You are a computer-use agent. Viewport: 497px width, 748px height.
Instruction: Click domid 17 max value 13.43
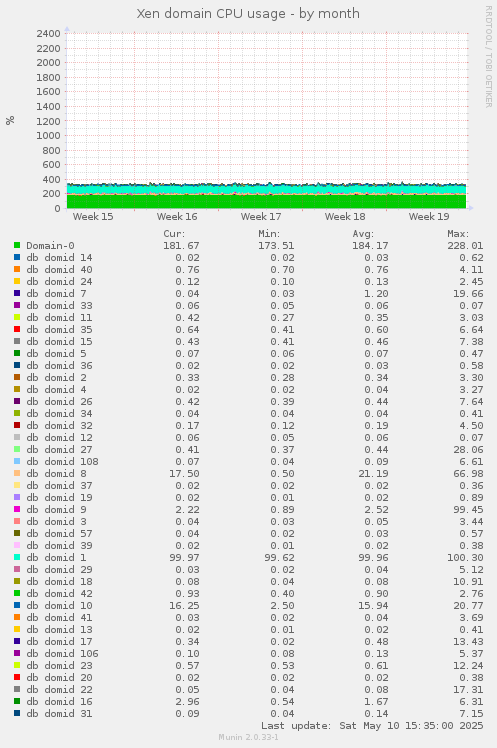pyautogui.click(x=468, y=642)
